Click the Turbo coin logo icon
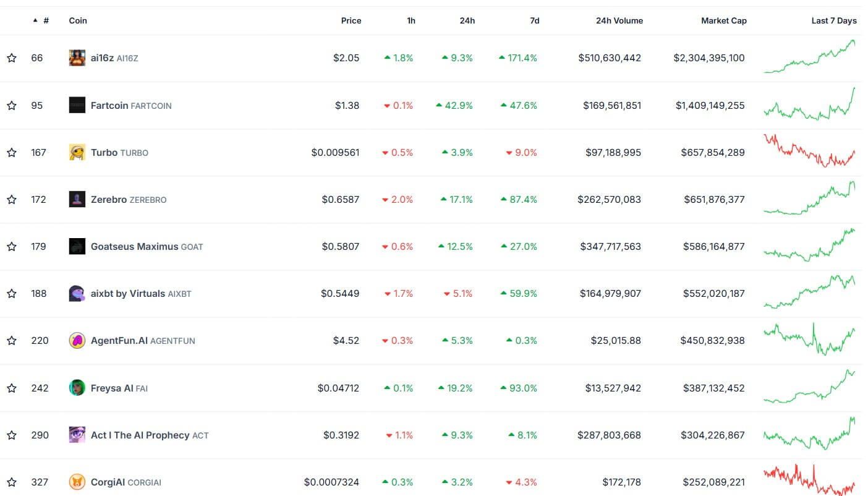Image resolution: width=868 pixels, height=496 pixels. click(77, 152)
